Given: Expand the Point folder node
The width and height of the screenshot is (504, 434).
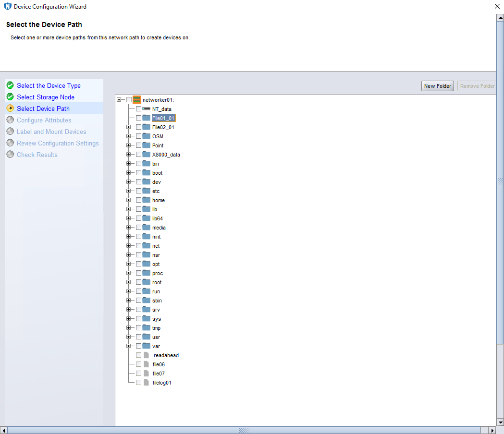Looking at the screenshot, I should [x=129, y=145].
